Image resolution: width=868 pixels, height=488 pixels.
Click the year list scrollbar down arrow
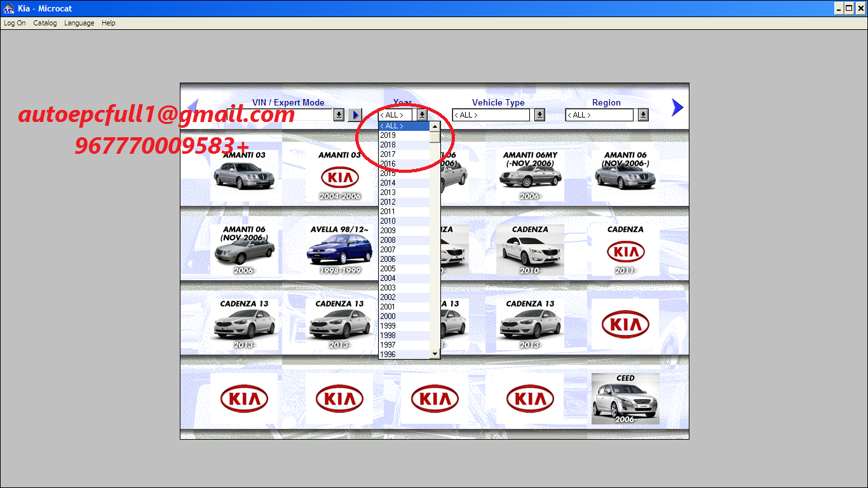point(435,353)
